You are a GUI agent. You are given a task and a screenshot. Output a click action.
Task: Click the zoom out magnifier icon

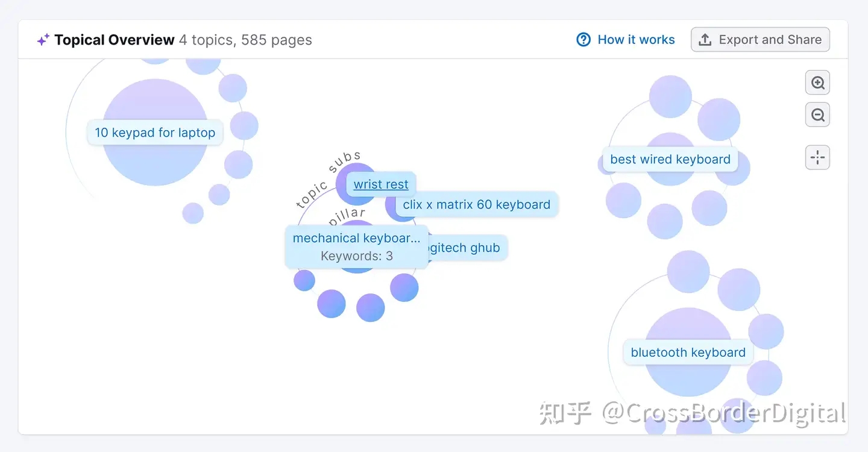817,115
